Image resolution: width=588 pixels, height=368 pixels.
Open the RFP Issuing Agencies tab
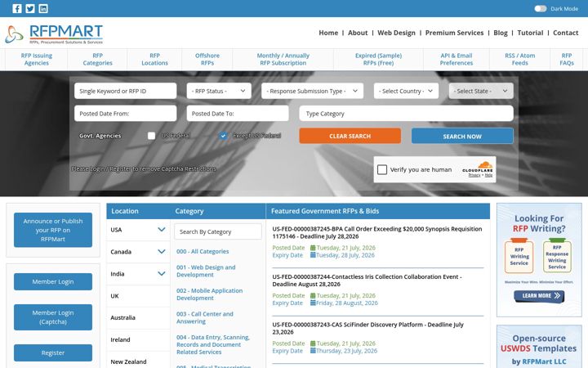pyautogui.click(x=37, y=60)
